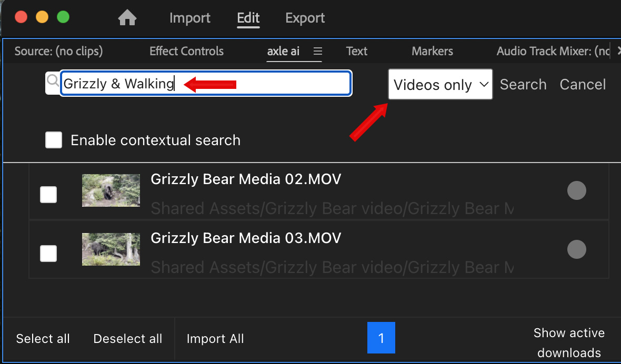This screenshot has height=364, width=621.
Task: Click Cancel next to Search
Action: pos(583,85)
